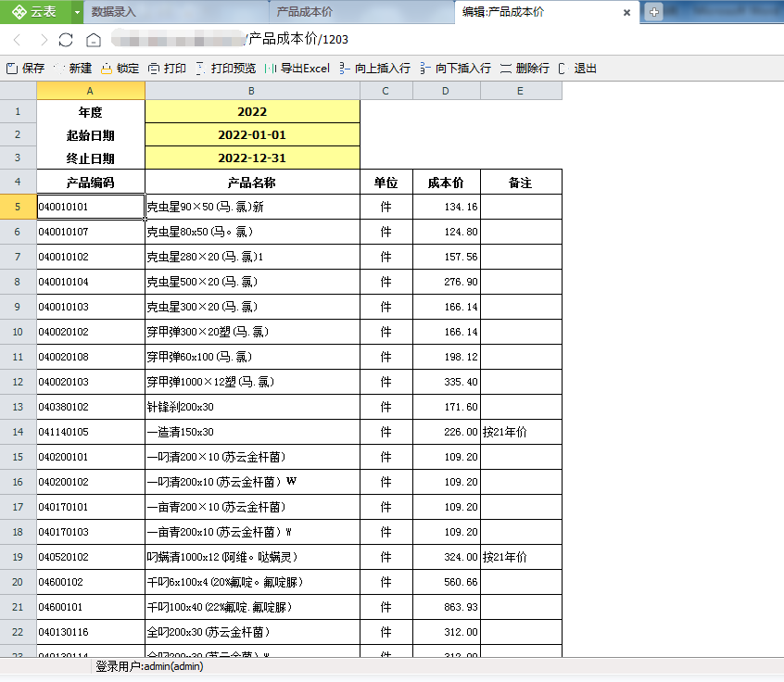Click the 产品编码 header cell
Viewport: 784px width, 682px height.
tap(91, 182)
